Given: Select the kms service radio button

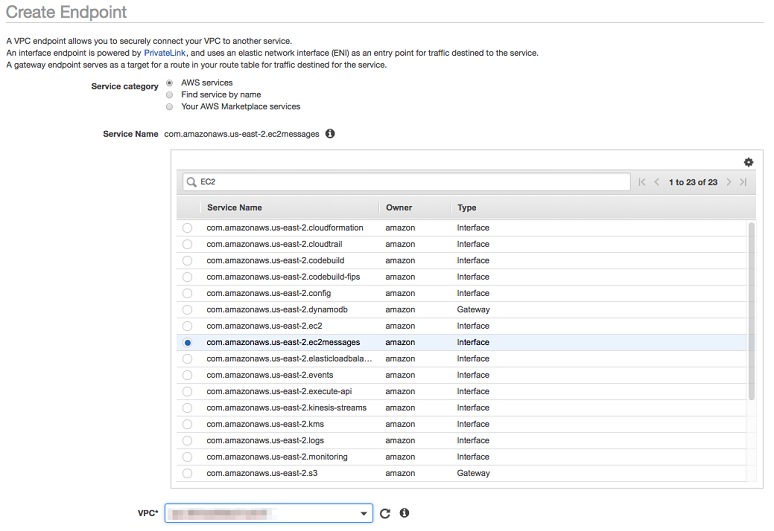Looking at the screenshot, I should (x=187, y=424).
